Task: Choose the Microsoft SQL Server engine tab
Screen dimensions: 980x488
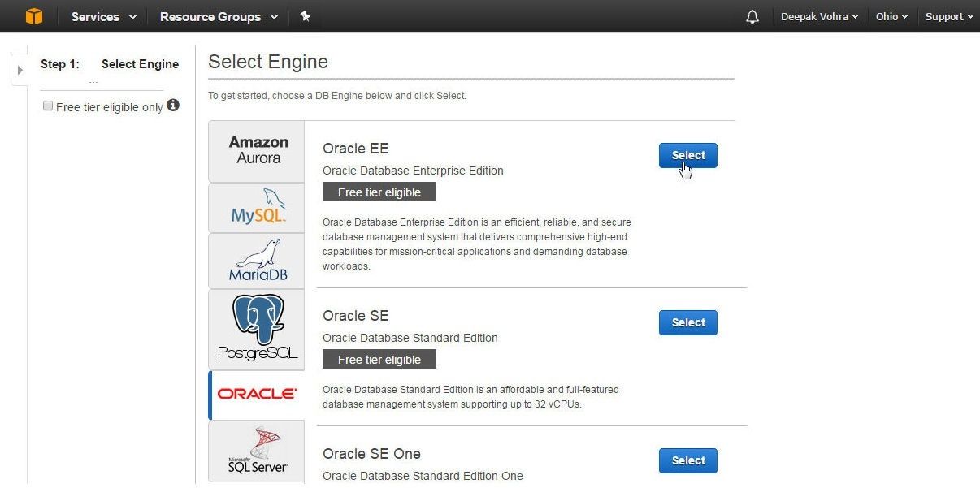Action: point(257,451)
